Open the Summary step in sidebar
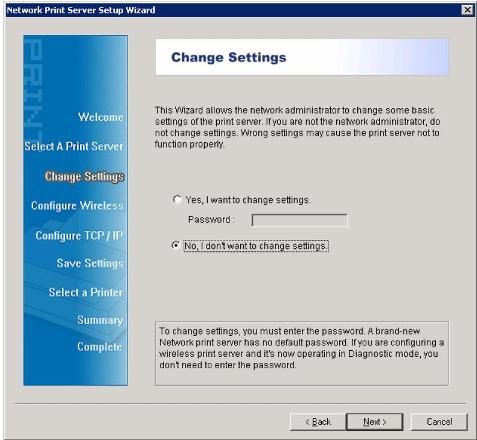Viewport: 477px width, 440px height. pyautogui.click(x=100, y=320)
